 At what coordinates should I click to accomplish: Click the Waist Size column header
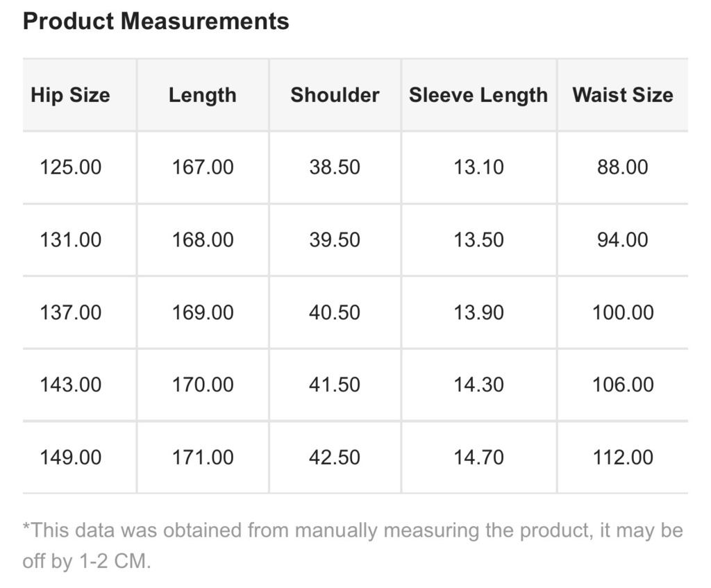point(623,95)
